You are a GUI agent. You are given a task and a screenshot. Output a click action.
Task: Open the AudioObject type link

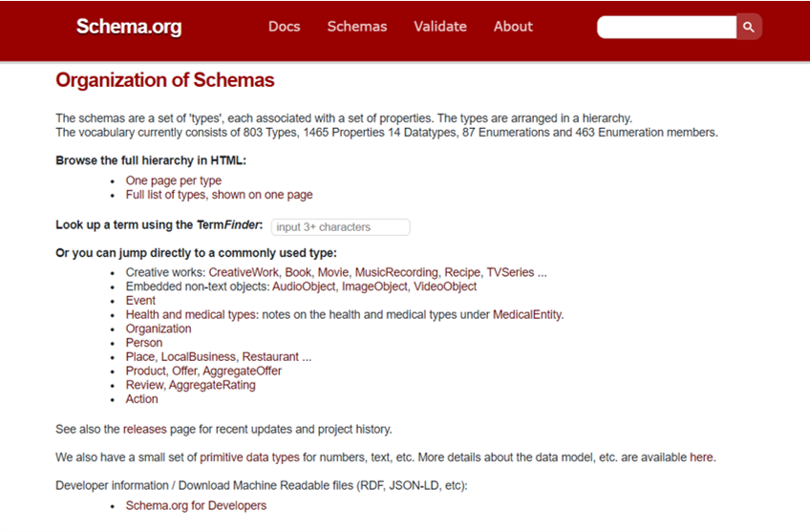pyautogui.click(x=304, y=287)
